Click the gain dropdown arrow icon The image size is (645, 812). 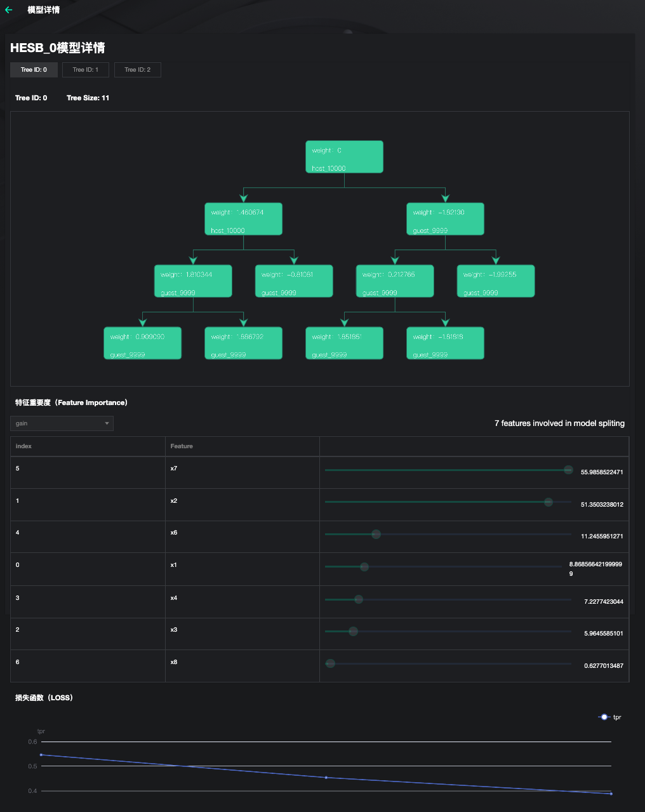[x=107, y=423]
